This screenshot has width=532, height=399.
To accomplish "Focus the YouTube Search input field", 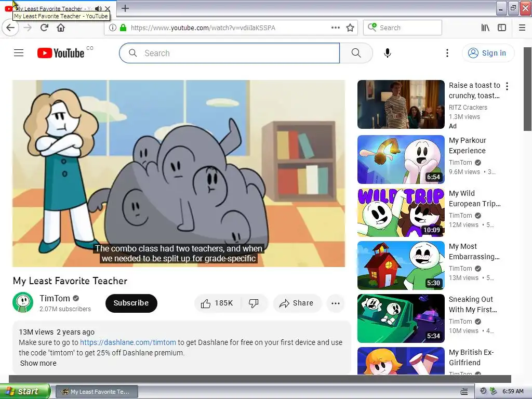I will point(229,53).
